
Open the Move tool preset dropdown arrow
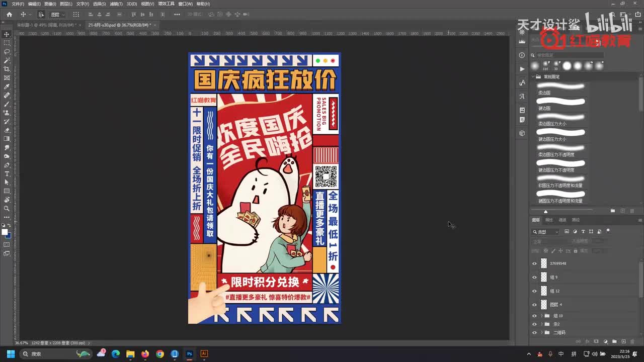pyautogui.click(x=30, y=15)
